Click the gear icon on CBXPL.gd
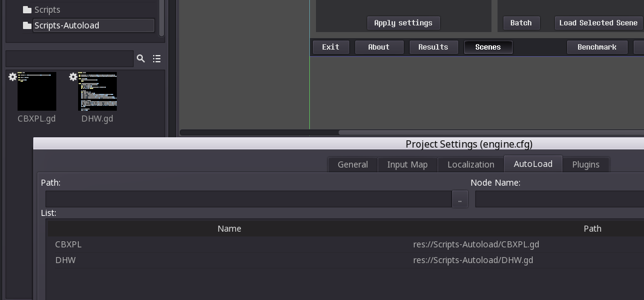 tap(13, 77)
